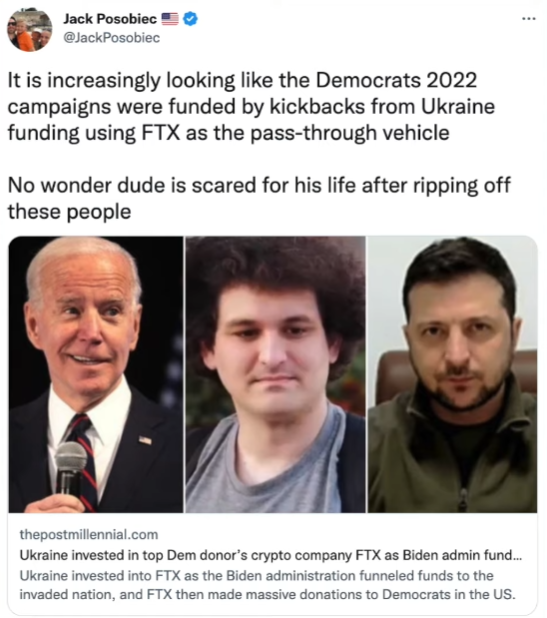Visit the @JackPosobiec handle

112,38
